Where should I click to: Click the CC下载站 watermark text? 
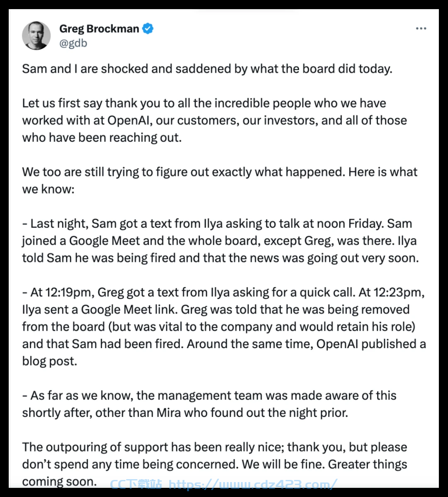tap(136, 484)
